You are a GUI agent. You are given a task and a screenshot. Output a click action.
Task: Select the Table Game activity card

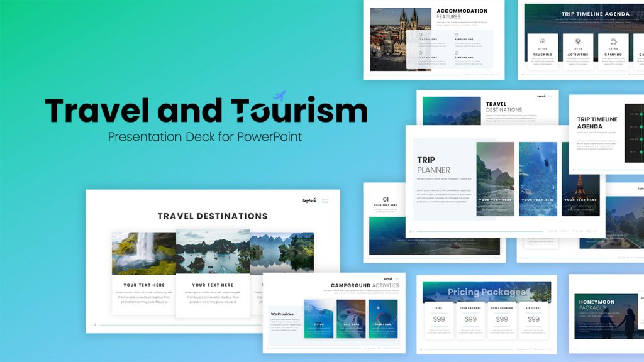pos(351,319)
